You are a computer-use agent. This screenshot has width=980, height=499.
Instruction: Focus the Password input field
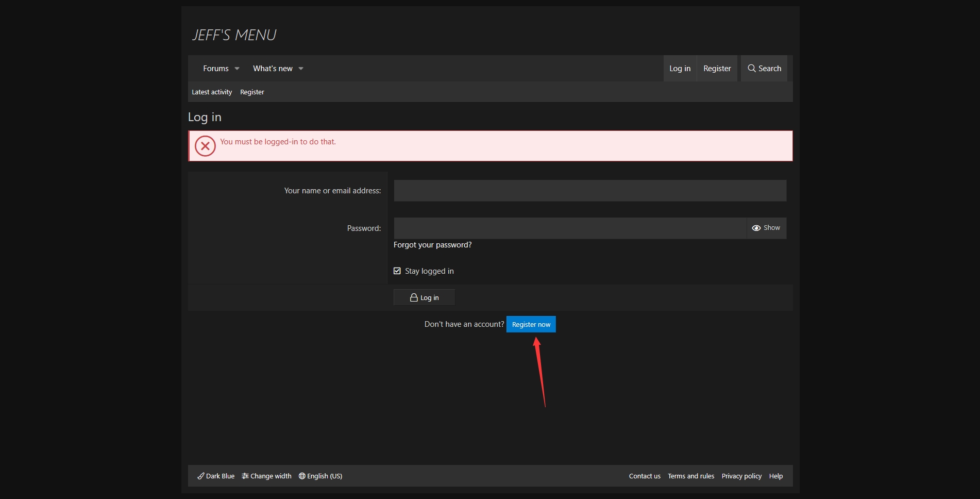click(569, 228)
